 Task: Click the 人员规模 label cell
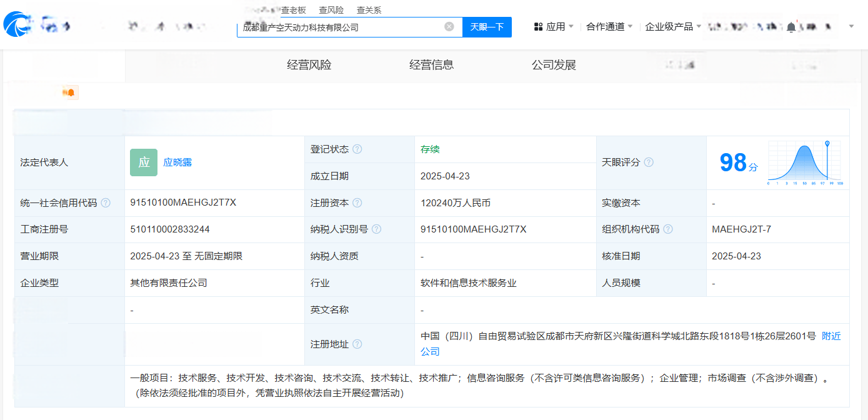point(651,283)
